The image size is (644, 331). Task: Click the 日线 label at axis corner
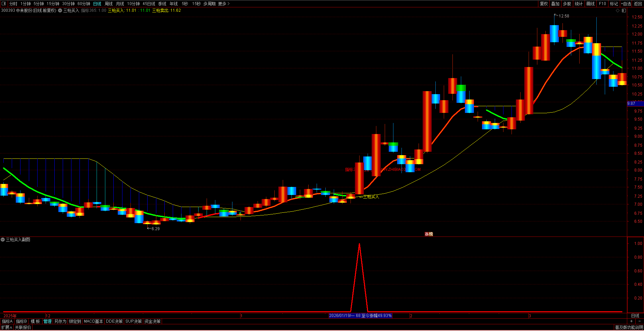(635, 316)
